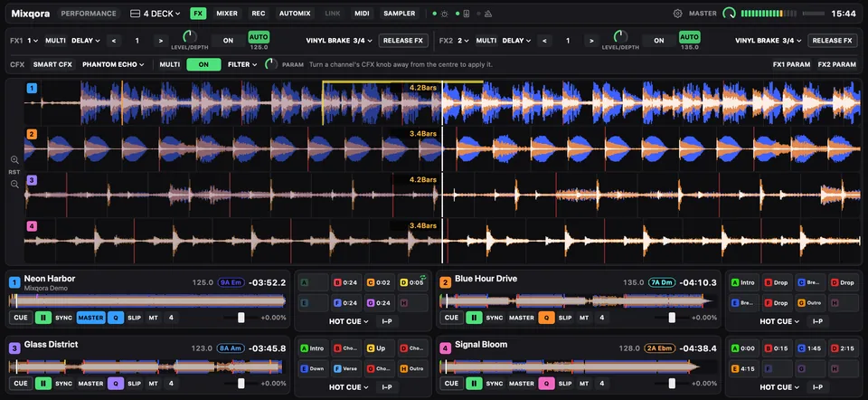Viewport: 868px width, 400px height.
Task: Open the CFX FILTER dropdown
Action: pos(242,64)
